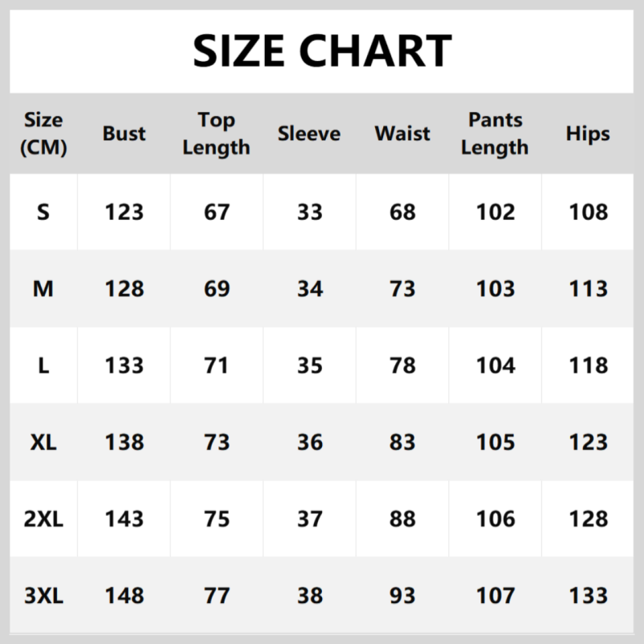This screenshot has width=644, height=644.
Task: Select the Top Length value 67 for S
Action: pos(217,212)
